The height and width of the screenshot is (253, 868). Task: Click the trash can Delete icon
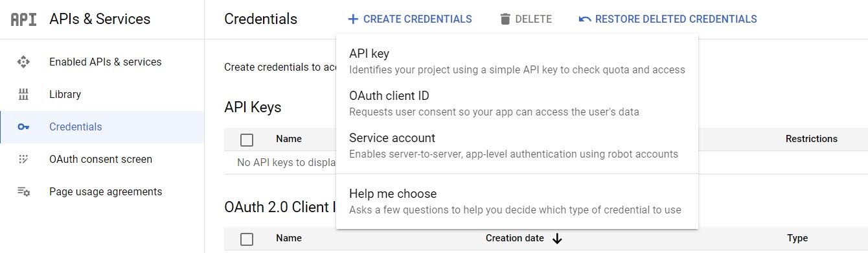point(505,19)
